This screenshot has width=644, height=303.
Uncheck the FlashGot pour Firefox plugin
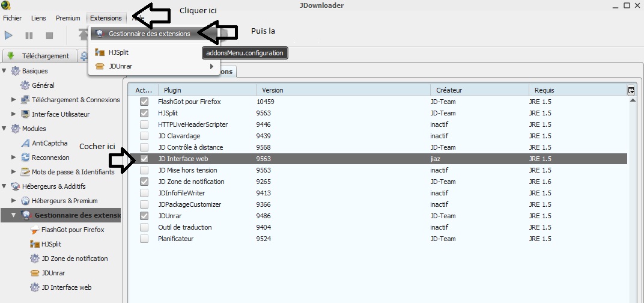click(144, 102)
